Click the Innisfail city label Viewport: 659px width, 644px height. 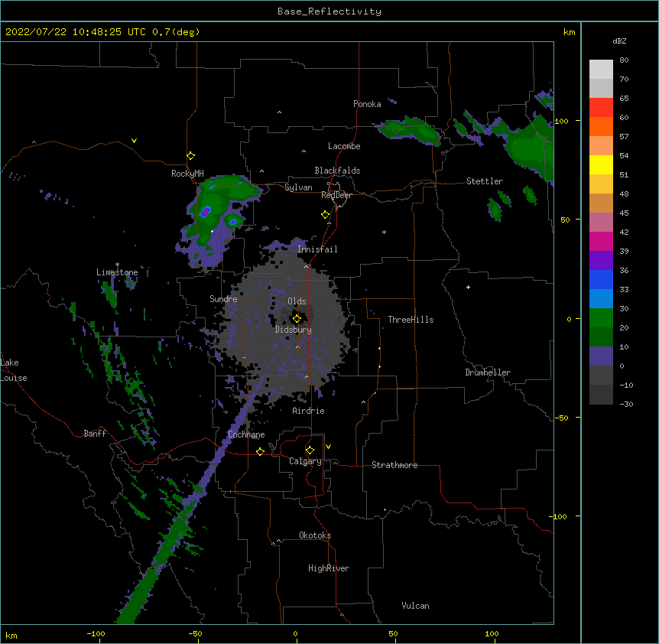(317, 249)
